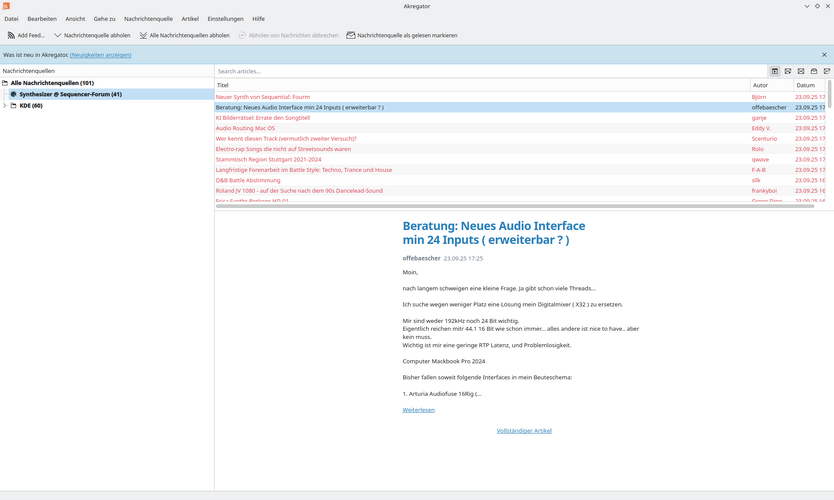Select the Alle Nachrichtenquellen root folder

coord(52,83)
